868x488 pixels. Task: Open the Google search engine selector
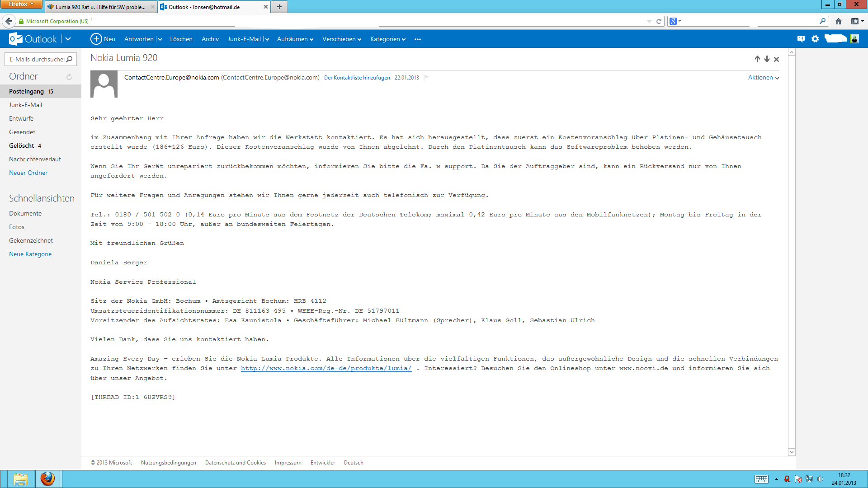(x=675, y=21)
